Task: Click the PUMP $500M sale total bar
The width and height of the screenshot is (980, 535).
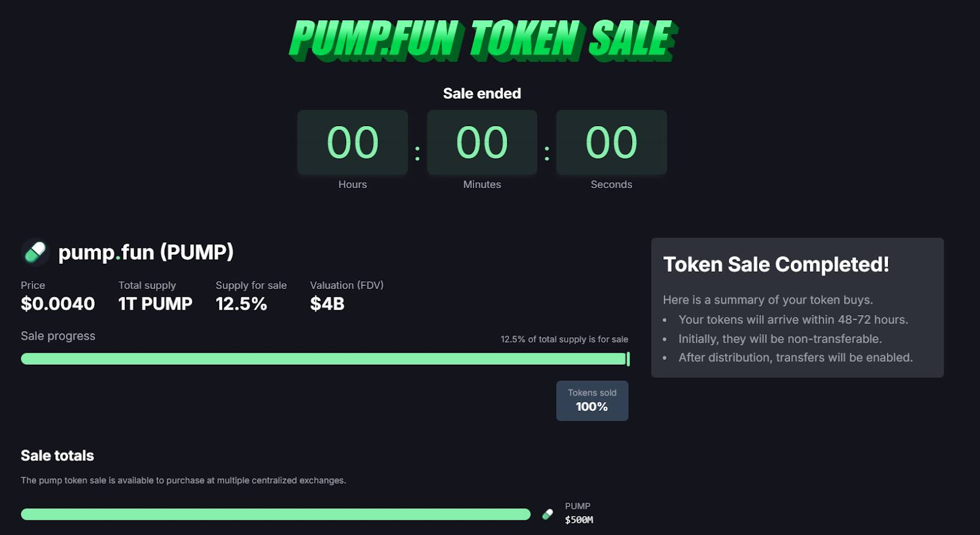Action: coord(276,514)
